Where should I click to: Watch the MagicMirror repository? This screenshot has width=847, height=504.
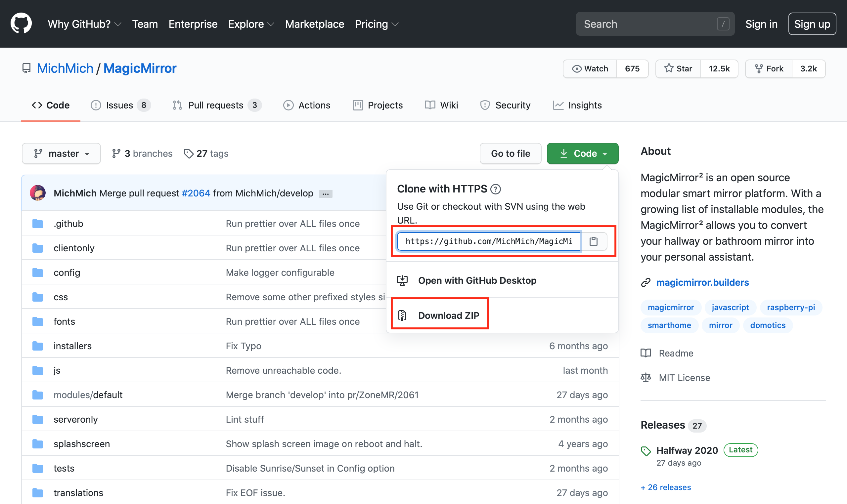tap(590, 68)
